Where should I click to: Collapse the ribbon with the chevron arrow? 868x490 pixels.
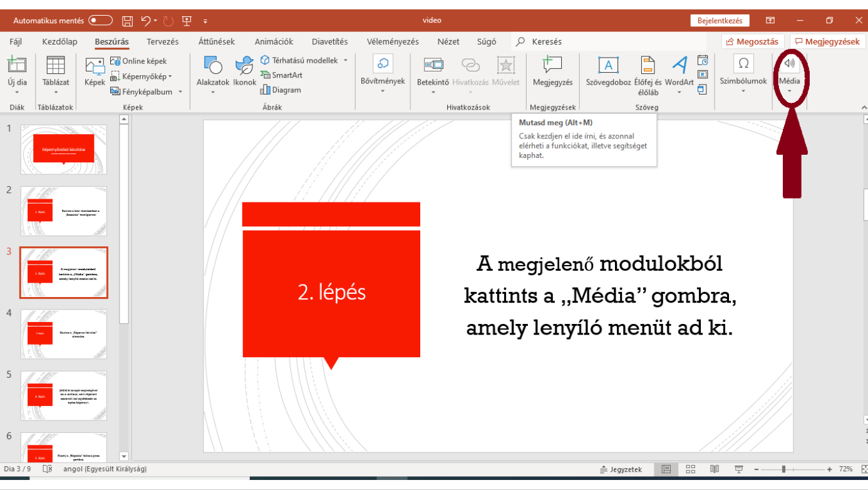pos(863,107)
